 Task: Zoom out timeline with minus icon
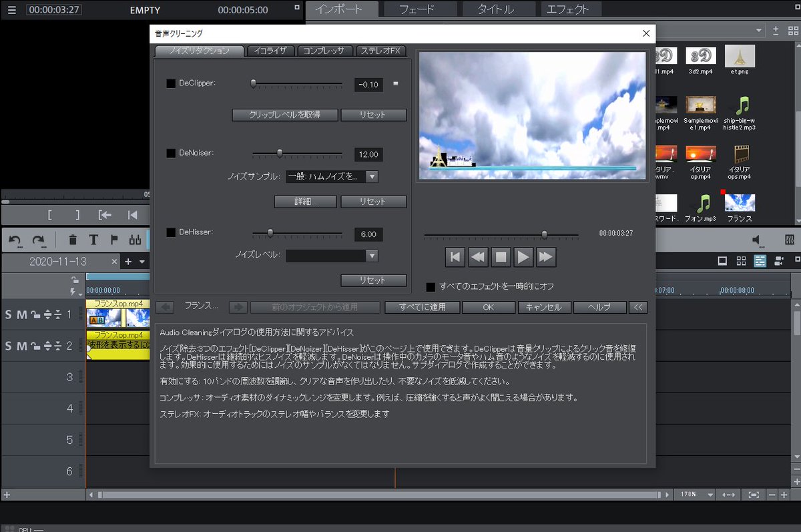click(x=772, y=495)
